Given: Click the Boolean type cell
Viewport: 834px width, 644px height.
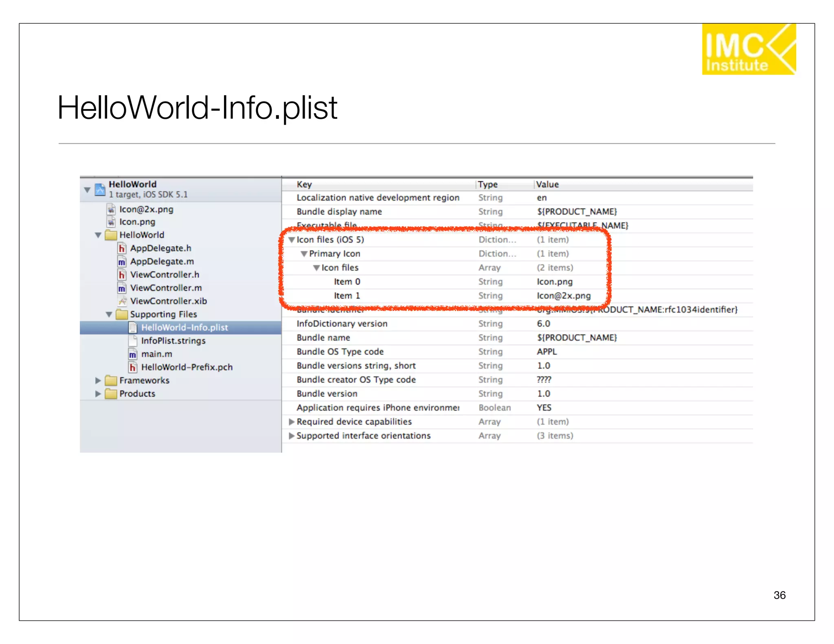Looking at the screenshot, I should [494, 408].
